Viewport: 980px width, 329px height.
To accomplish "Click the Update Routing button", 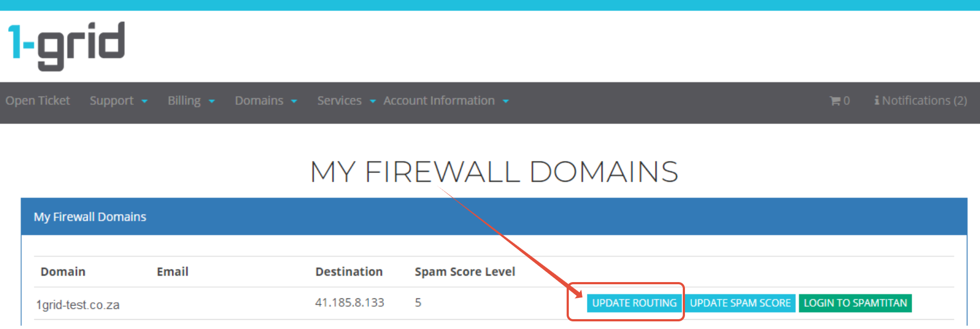I will [634, 303].
